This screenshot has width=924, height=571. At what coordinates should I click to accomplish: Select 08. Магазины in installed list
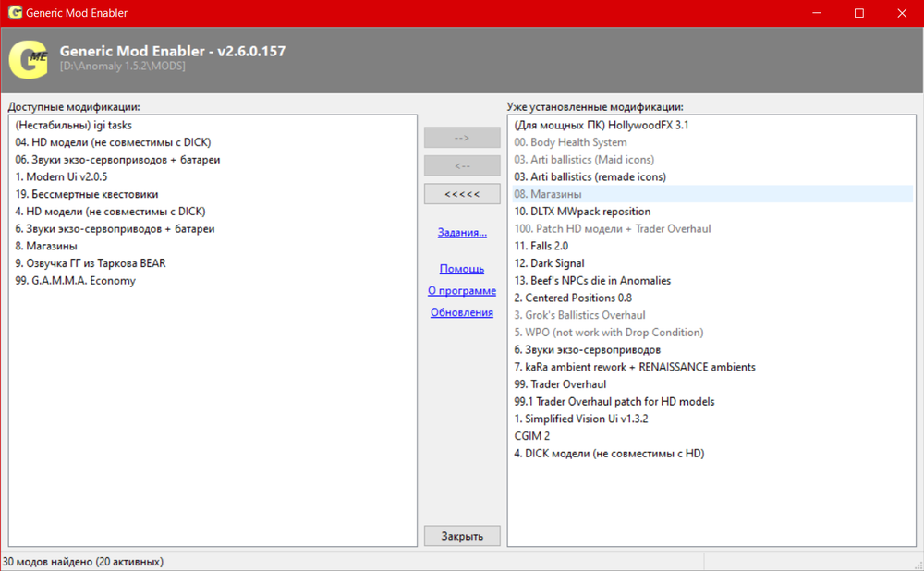pyautogui.click(x=547, y=194)
